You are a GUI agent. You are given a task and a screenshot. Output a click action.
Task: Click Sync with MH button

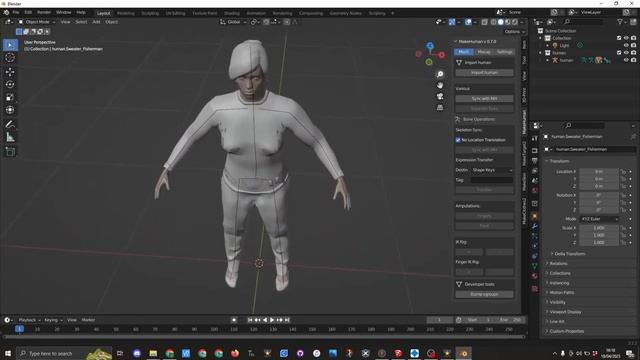point(484,99)
